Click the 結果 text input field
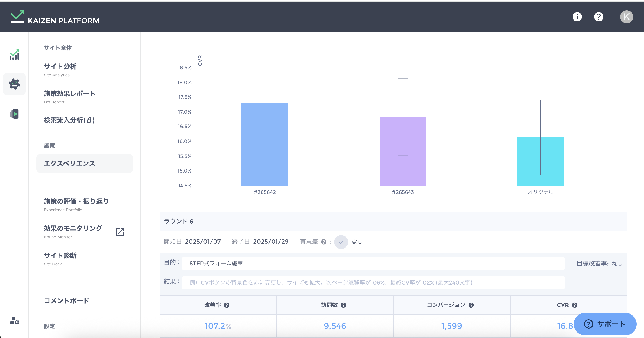The width and height of the screenshot is (644, 338). [373, 282]
